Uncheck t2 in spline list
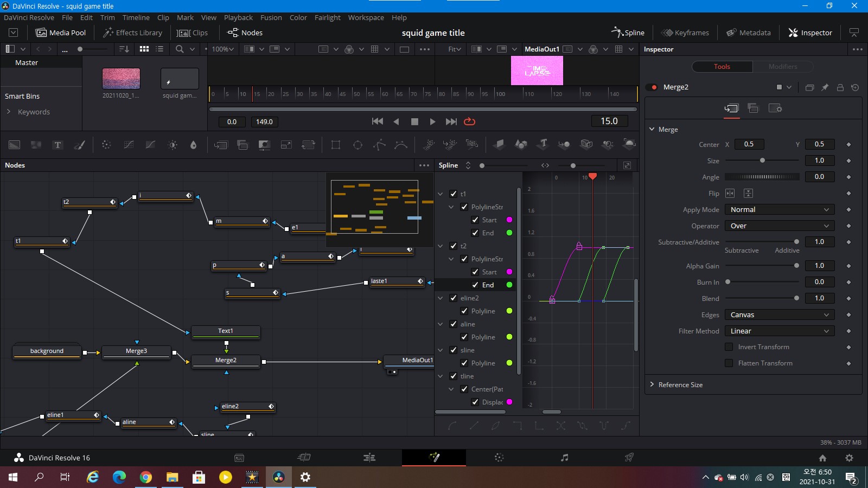Screen dimensions: 868x488 pos(454,246)
